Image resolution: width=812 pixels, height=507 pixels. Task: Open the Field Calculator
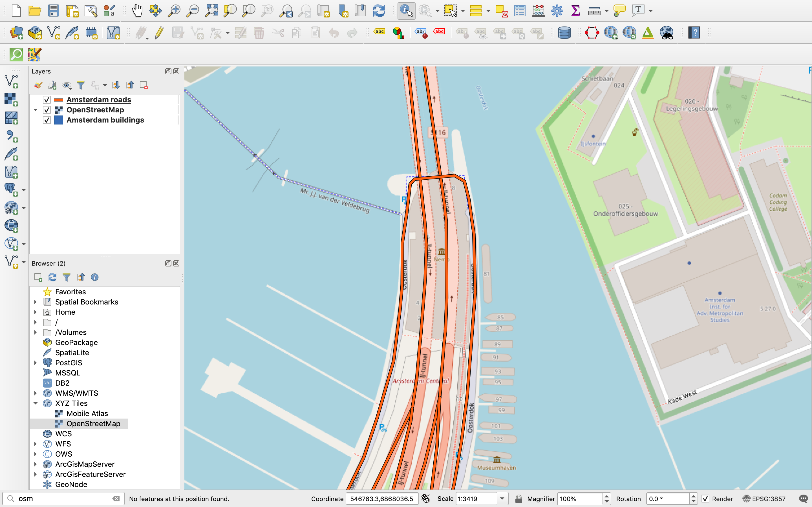tap(538, 10)
